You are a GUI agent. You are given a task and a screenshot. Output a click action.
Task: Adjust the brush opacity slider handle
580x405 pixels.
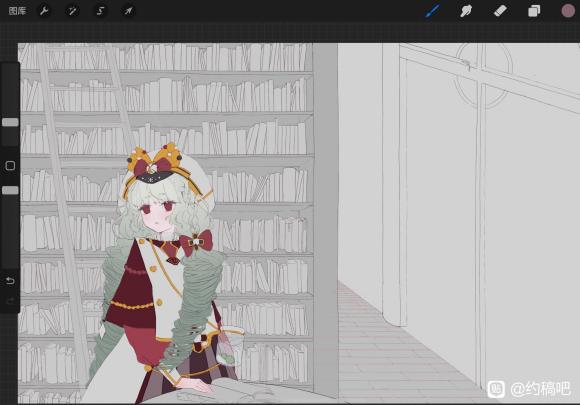(10, 190)
